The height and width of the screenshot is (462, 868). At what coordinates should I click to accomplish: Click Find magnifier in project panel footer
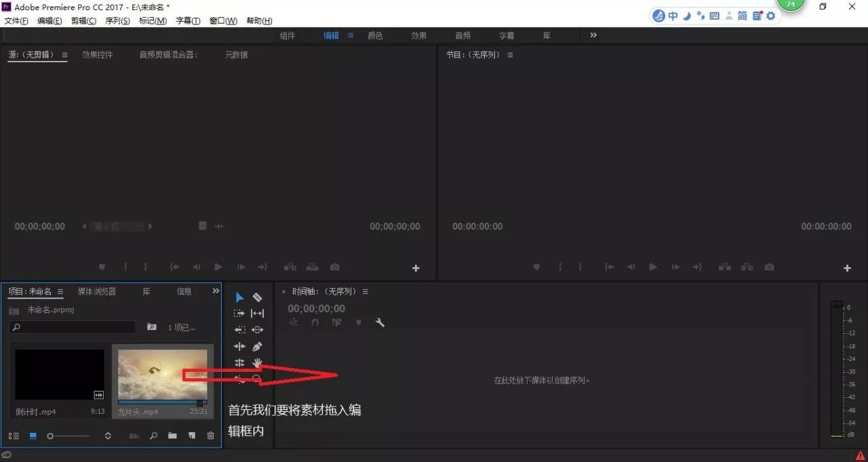154,436
